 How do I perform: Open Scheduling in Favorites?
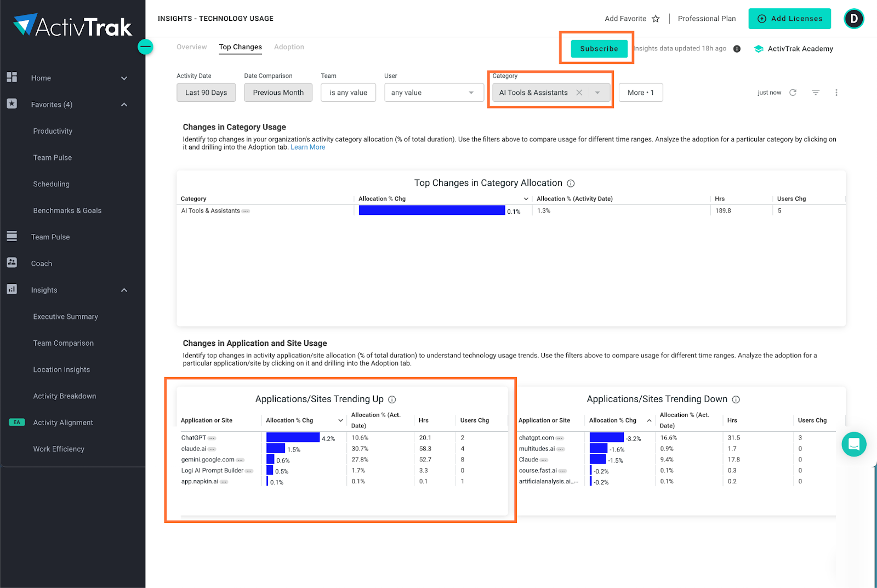[52, 184]
